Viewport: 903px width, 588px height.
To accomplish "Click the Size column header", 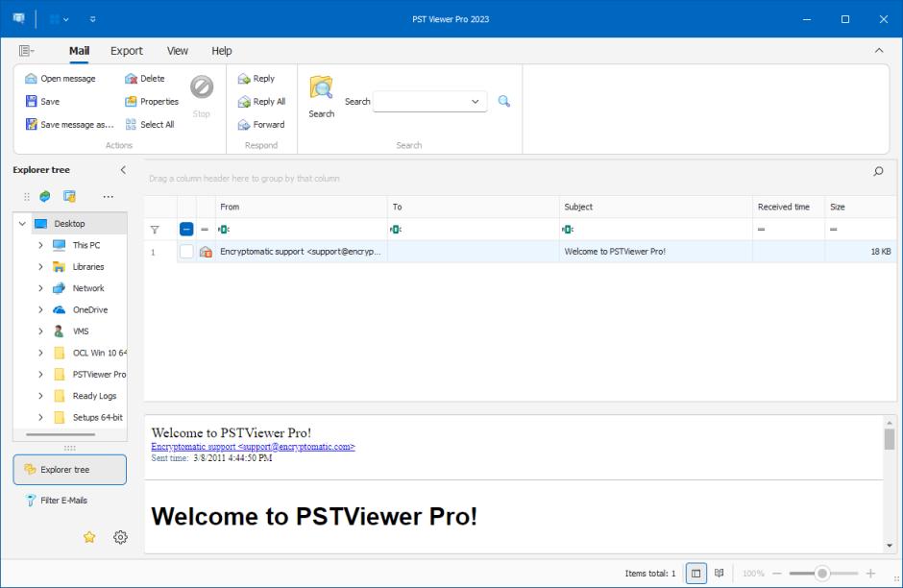I will (861, 207).
